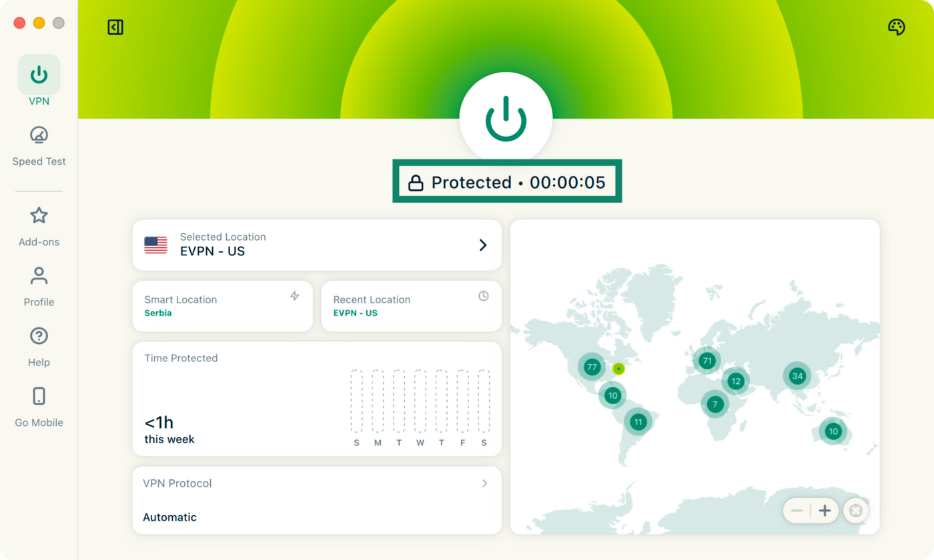The image size is (934, 560).
Task: Select the 77 server cluster on map
Action: [591, 367]
